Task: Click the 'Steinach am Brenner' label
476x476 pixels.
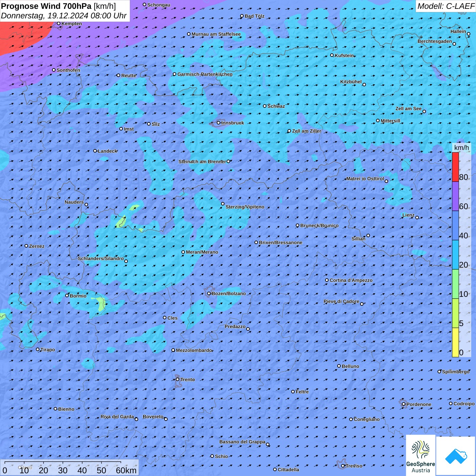Action: (202, 161)
